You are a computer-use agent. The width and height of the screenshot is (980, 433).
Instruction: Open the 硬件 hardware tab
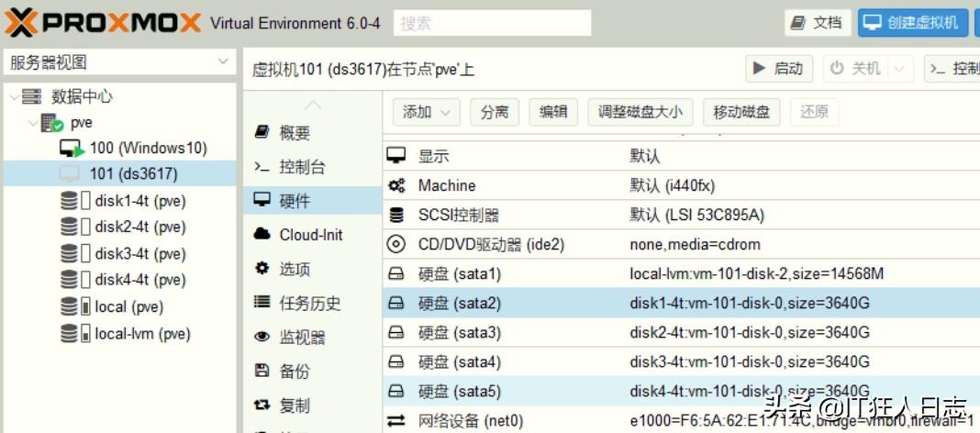coord(313,201)
